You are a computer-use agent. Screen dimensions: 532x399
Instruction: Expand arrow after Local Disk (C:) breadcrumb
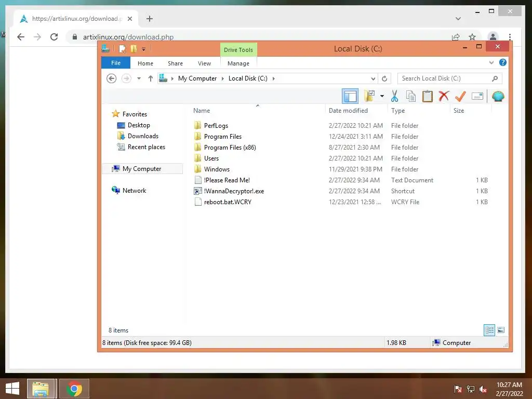[273, 79]
